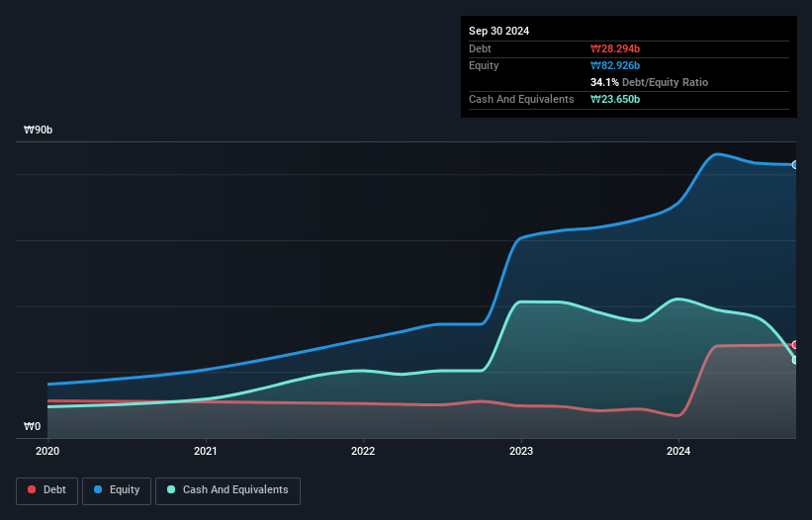The width and height of the screenshot is (812, 520).
Task: Click the ₩90b y-axis label
Action: [x=39, y=130]
